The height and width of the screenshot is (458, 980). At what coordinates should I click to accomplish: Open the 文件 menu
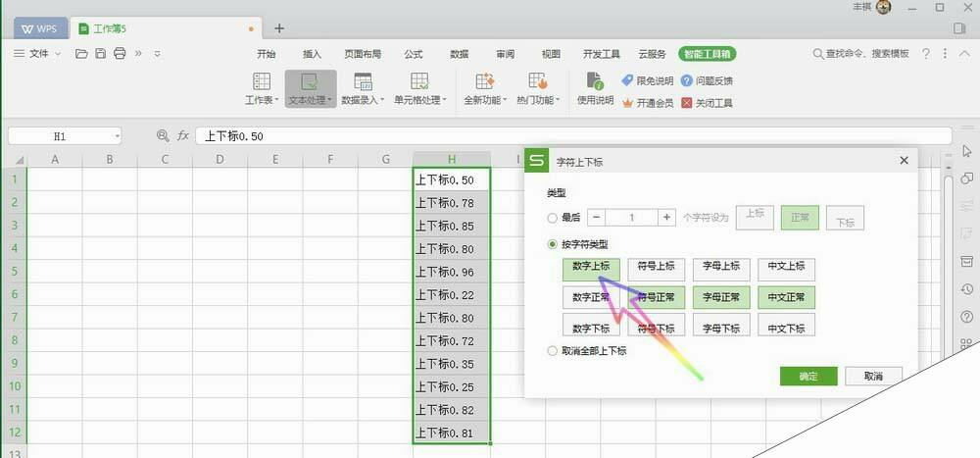tap(39, 54)
